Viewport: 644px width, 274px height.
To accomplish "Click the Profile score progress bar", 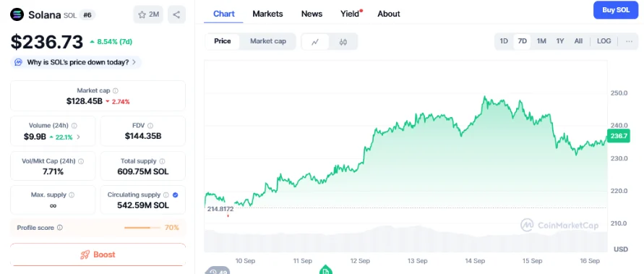I will point(142,228).
